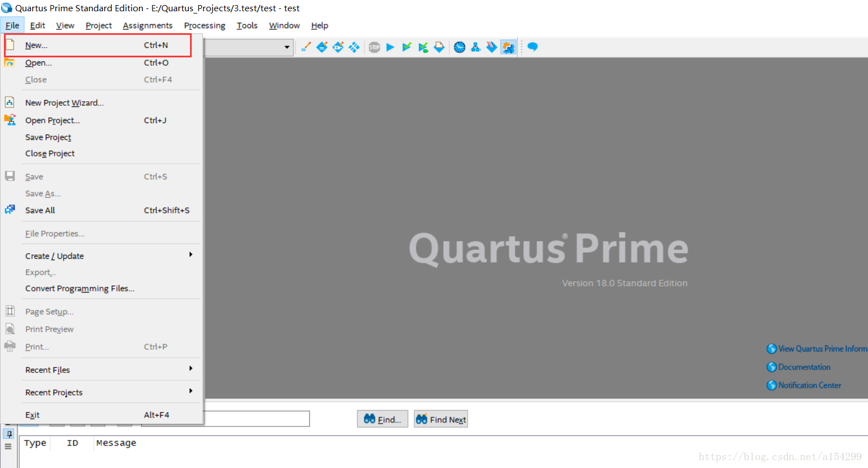Open the Help menu
This screenshot has height=468, width=868.
pos(319,25)
